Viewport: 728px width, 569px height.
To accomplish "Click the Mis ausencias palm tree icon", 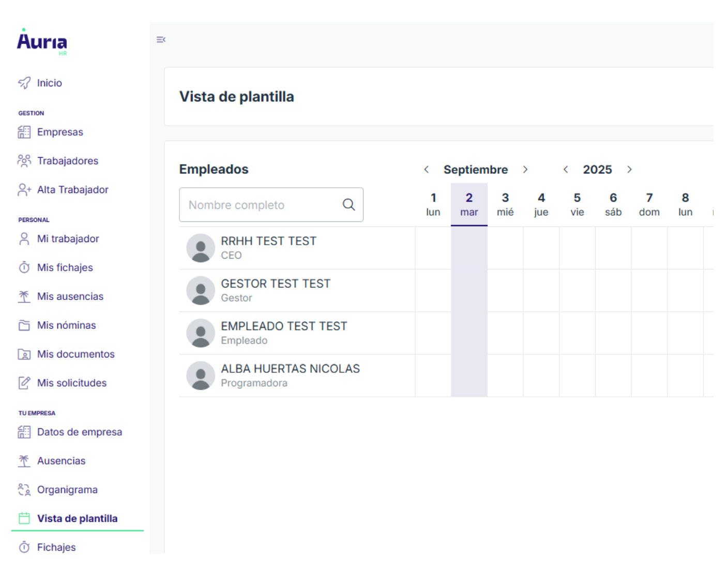I will click(x=24, y=296).
